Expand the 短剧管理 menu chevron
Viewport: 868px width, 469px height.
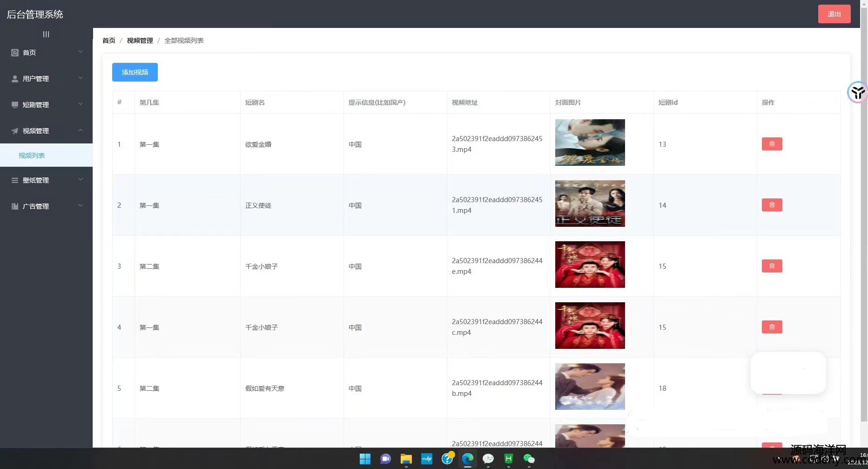[81, 104]
